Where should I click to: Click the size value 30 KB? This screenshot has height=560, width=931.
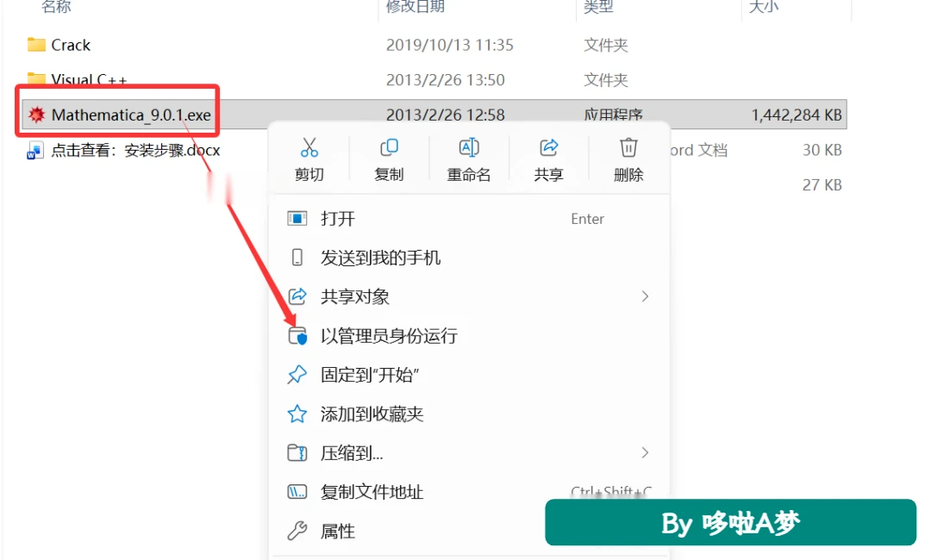click(x=822, y=150)
